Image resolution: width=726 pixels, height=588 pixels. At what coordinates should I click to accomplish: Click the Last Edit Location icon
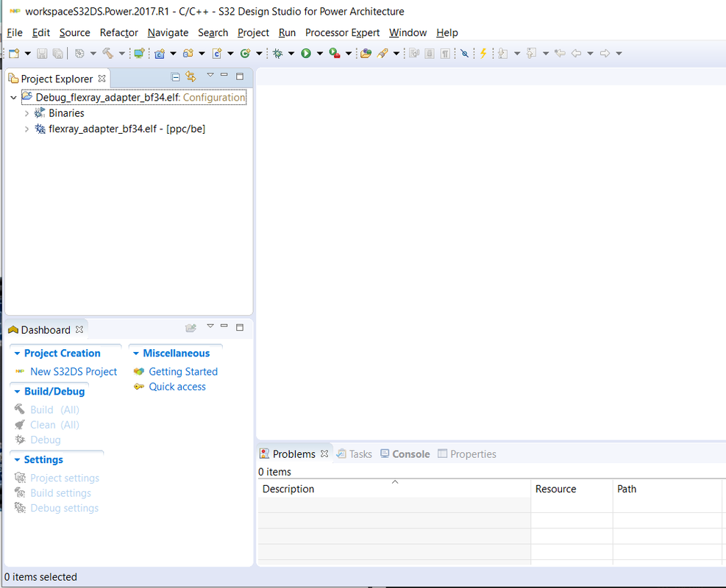(x=560, y=53)
